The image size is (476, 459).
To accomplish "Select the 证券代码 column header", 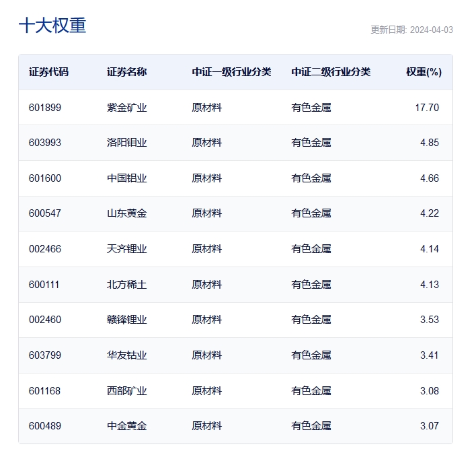I will pos(48,72).
